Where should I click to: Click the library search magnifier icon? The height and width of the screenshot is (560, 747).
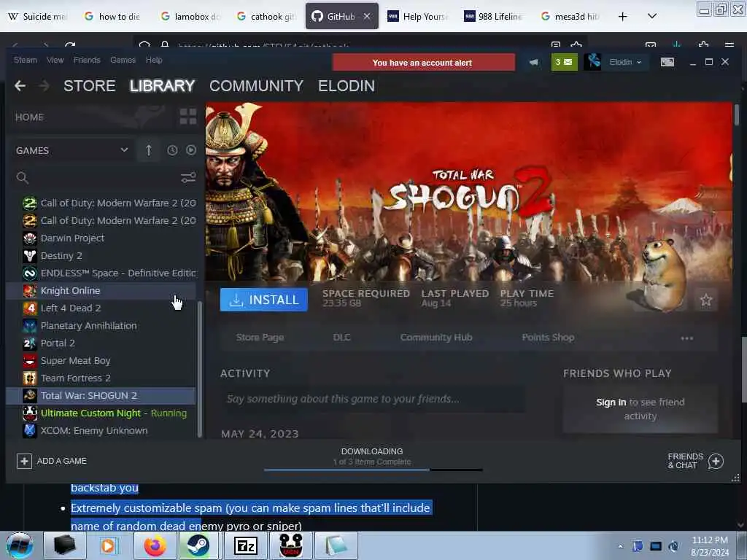pyautogui.click(x=22, y=178)
